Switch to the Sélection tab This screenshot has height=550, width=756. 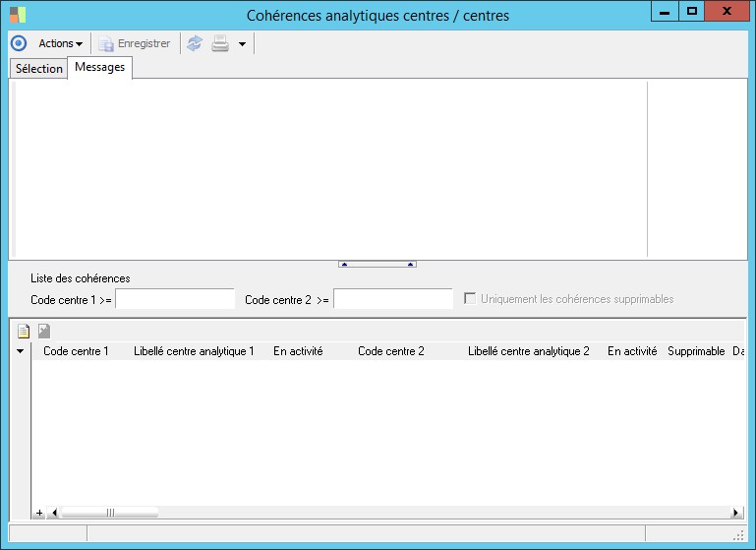pyautogui.click(x=39, y=69)
